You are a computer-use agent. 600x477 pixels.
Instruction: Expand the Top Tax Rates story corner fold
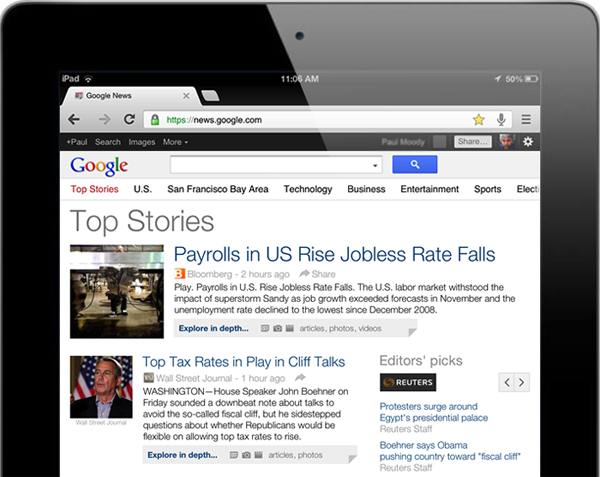(352, 459)
